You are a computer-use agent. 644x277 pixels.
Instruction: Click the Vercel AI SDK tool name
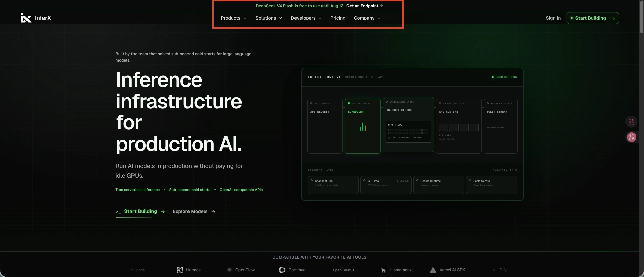452,270
